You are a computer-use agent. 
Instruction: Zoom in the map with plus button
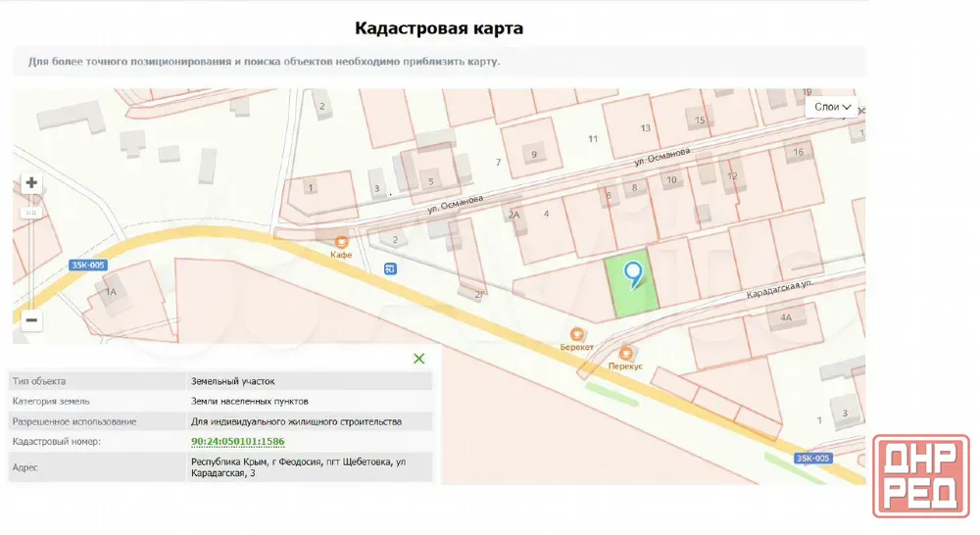pyautogui.click(x=31, y=183)
